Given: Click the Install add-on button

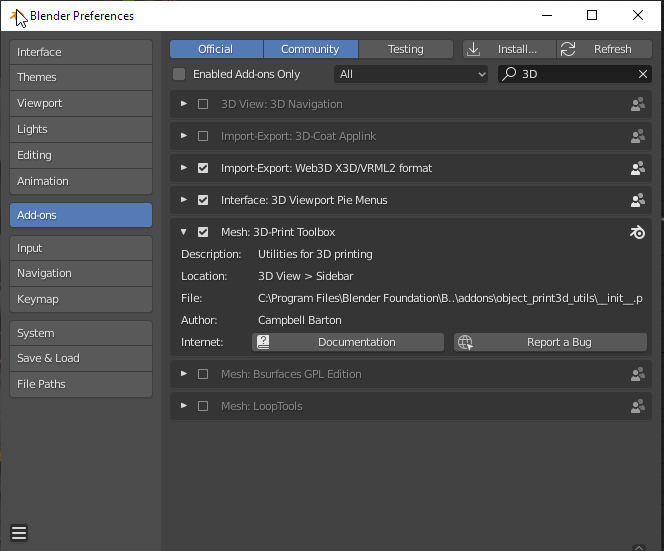Looking at the screenshot, I should tap(508, 49).
